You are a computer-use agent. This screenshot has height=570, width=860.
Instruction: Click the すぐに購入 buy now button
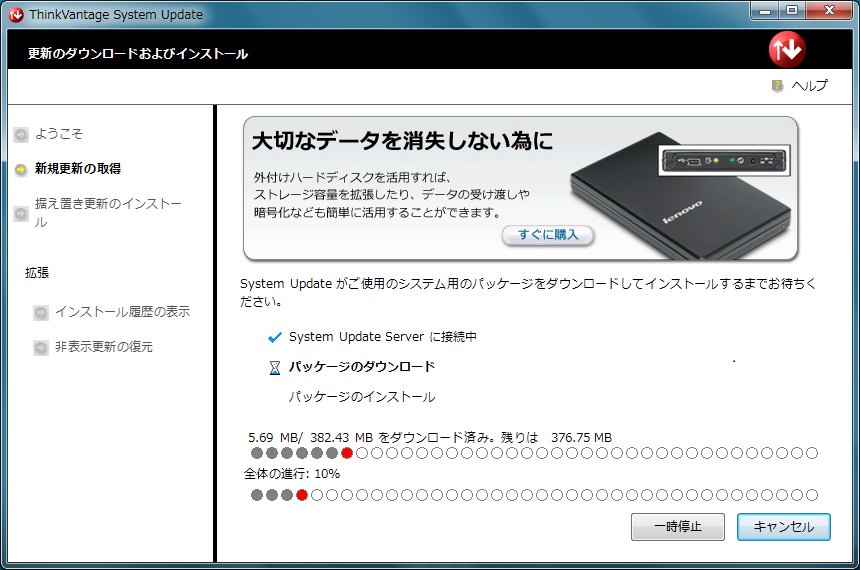[548, 235]
